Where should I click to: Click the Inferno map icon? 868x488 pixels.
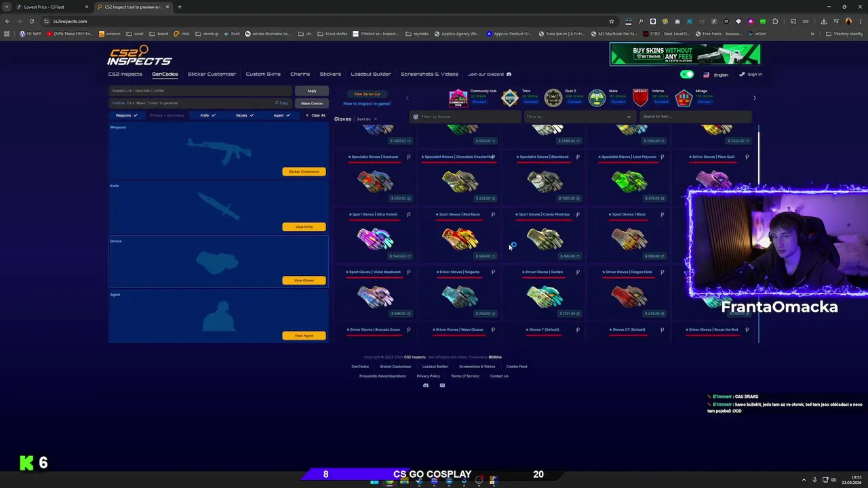pos(640,98)
